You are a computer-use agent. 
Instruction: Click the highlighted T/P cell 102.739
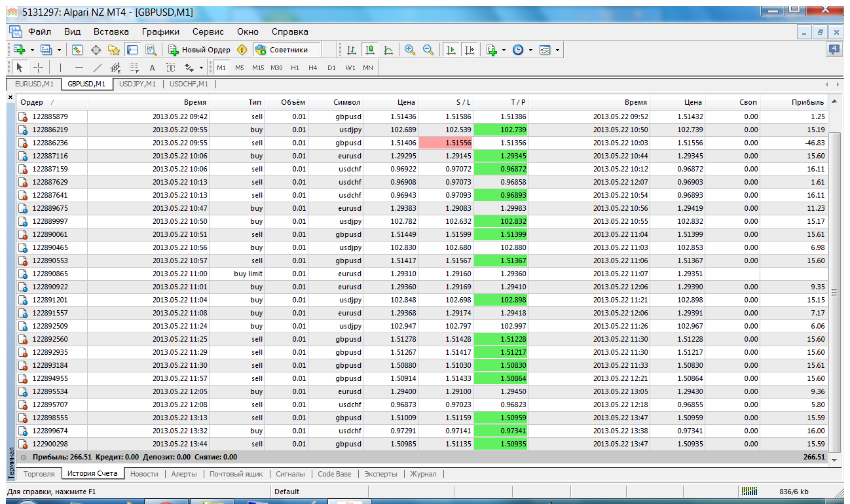[500, 130]
